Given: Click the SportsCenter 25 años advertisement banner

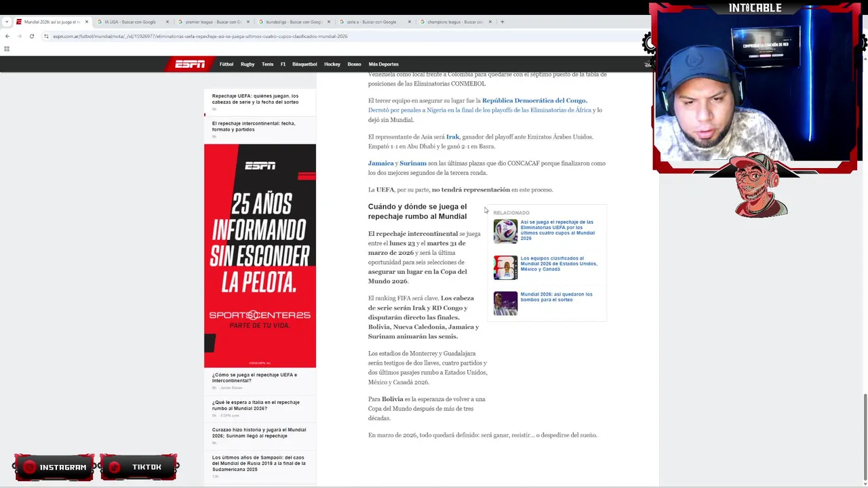Looking at the screenshot, I should (260, 256).
